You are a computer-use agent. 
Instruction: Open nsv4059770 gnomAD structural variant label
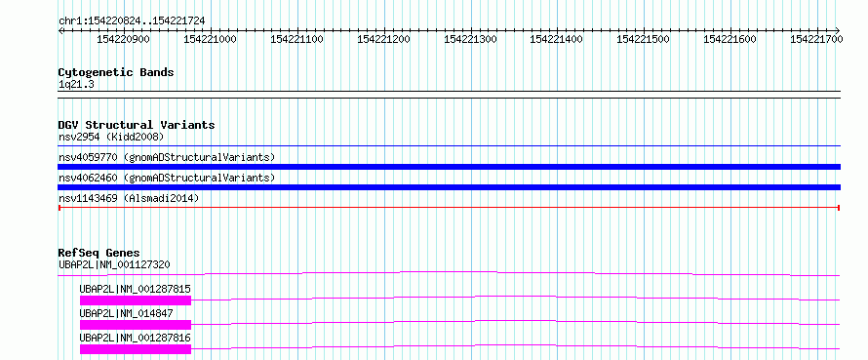(x=167, y=157)
